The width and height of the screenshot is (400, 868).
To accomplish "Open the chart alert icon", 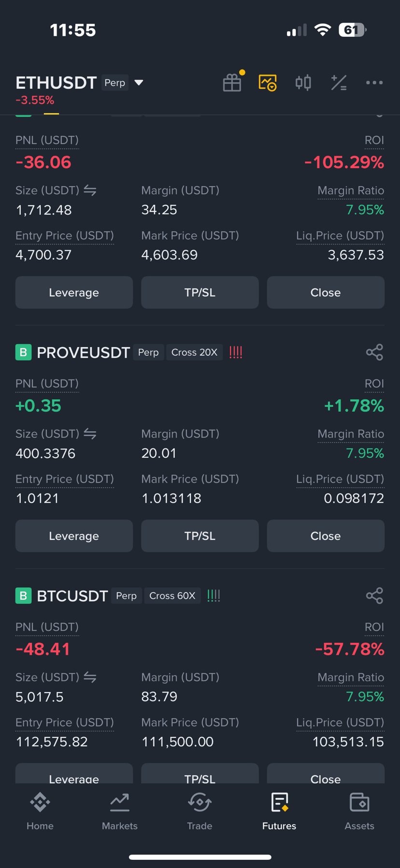I will [268, 83].
